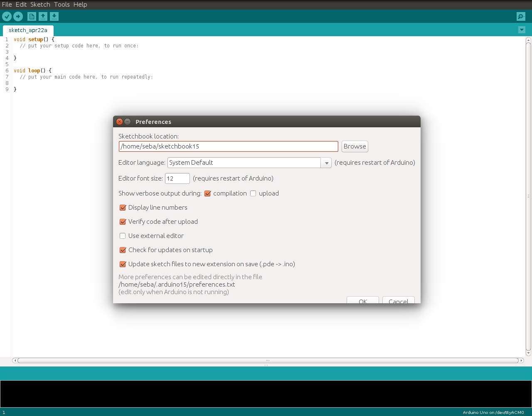Create a new sketch with New icon

click(x=32, y=17)
